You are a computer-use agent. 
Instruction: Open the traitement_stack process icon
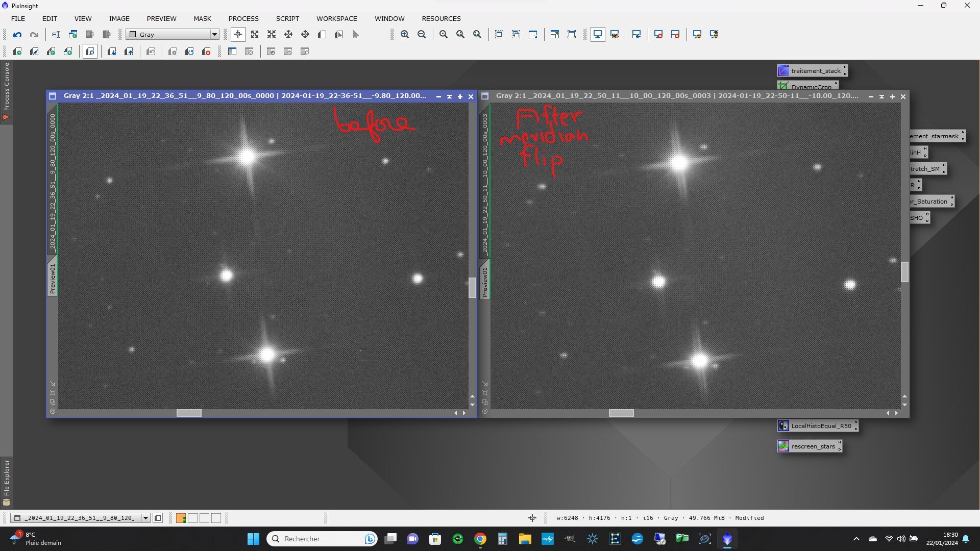click(x=812, y=71)
